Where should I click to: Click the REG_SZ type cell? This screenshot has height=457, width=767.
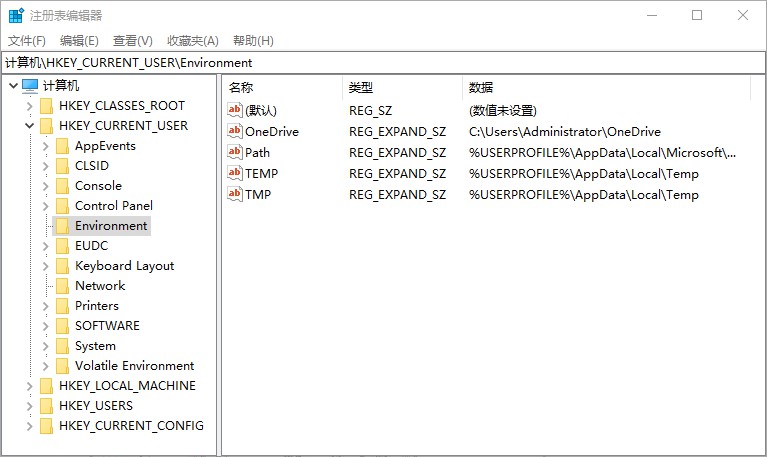pyautogui.click(x=371, y=111)
